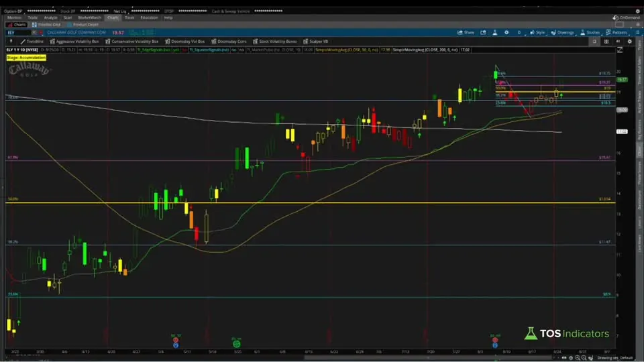Click the 17.02 price axis bubble
Screen dimensions: 644x362
(x=623, y=132)
